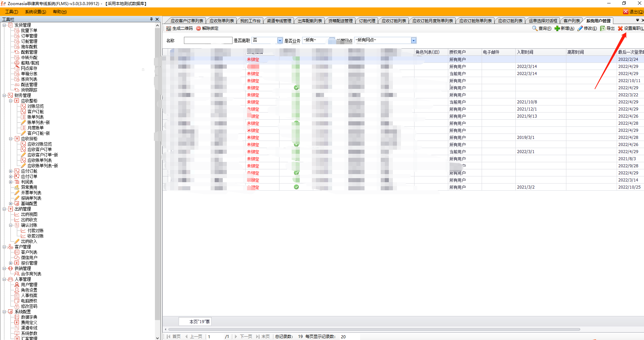Click the 修改 pencil edit icon
The height and width of the screenshot is (340, 644).
580,28
